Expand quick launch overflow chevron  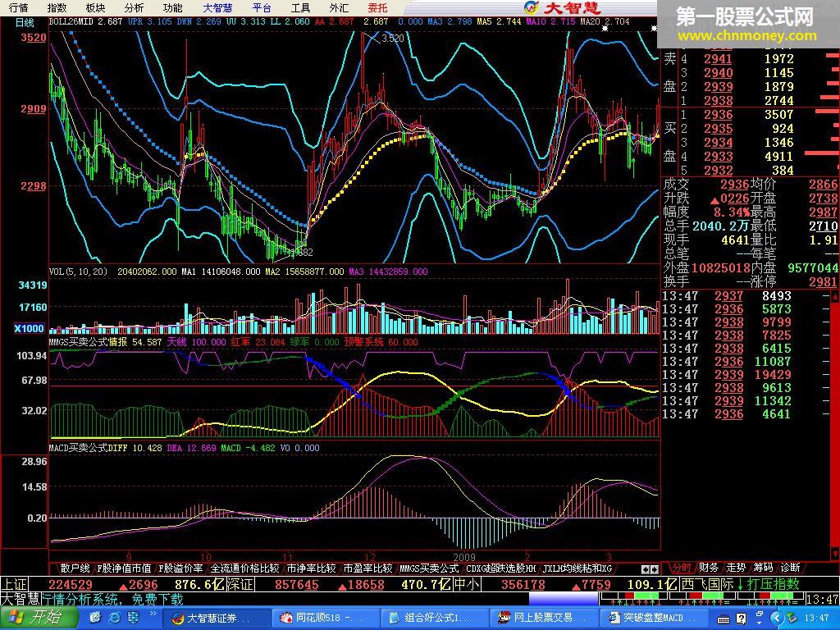(x=152, y=614)
